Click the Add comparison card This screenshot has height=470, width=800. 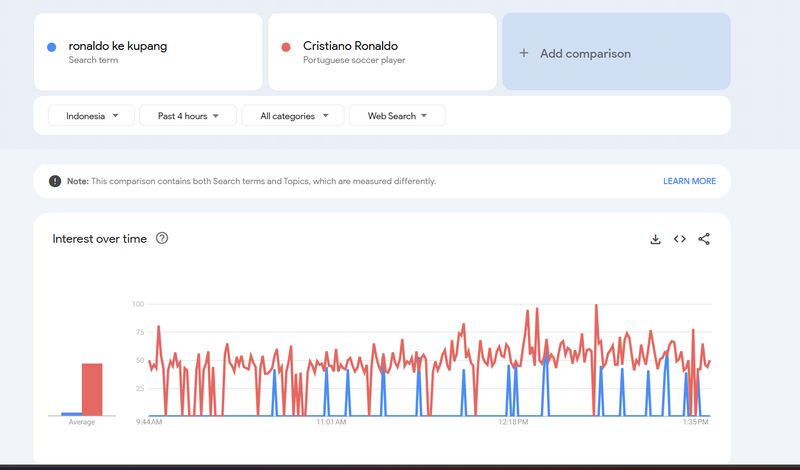(x=616, y=52)
